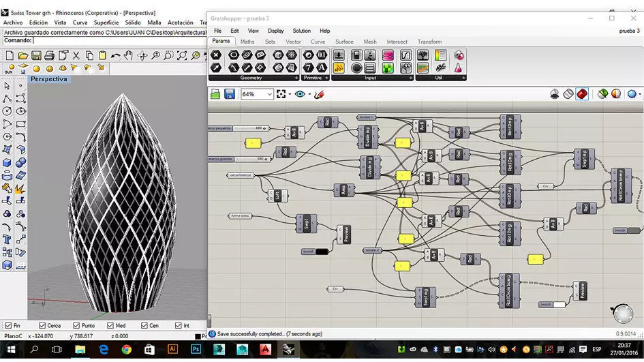Screen dimensions: 644x362
Task: Add Grasshopper Integer 7 primitive component
Action: pos(309,67)
